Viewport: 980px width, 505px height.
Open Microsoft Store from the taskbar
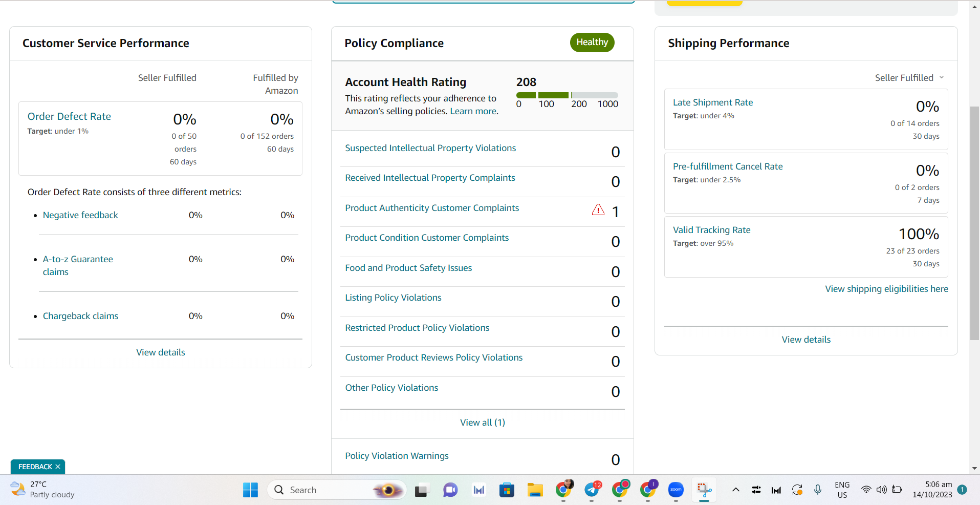[507, 490]
